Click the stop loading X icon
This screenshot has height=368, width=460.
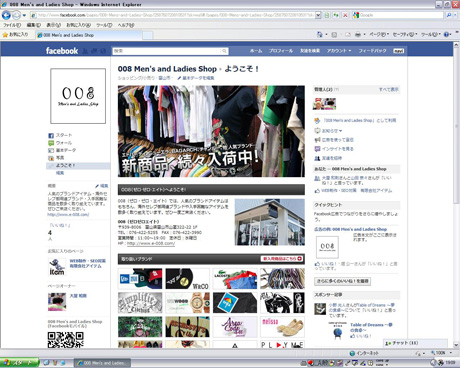(345, 15)
